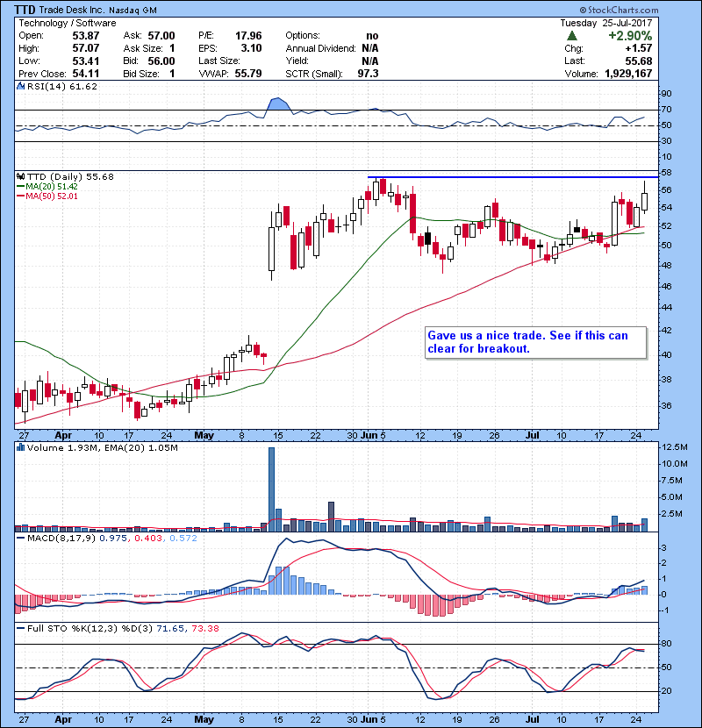Click the green up-triangle price change icon
Screen dimensions: 702x728
572,35
